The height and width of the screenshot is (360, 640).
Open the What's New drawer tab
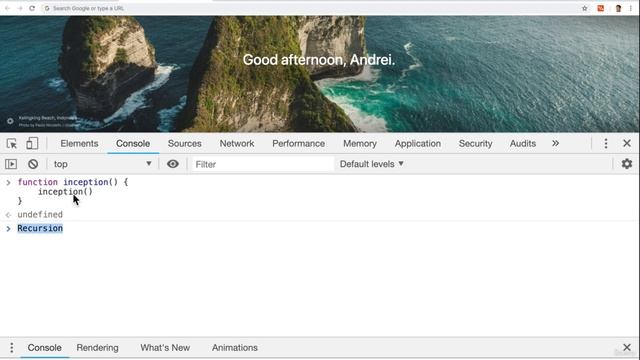(165, 348)
